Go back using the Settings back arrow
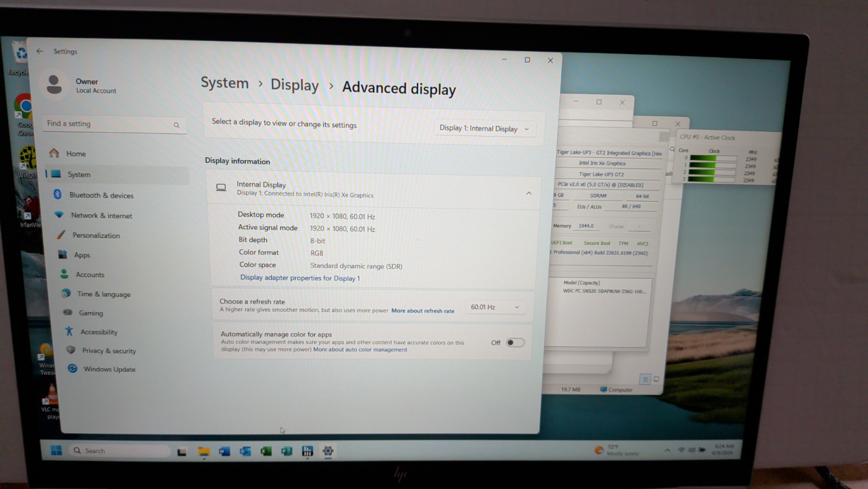The width and height of the screenshot is (868, 489). tap(40, 51)
